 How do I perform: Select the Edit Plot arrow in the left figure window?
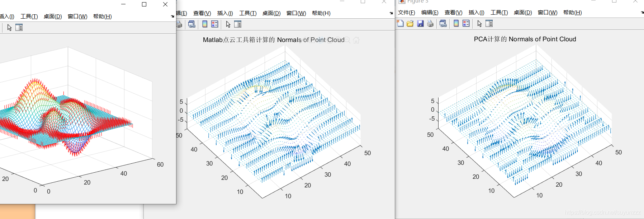pyautogui.click(x=10, y=28)
